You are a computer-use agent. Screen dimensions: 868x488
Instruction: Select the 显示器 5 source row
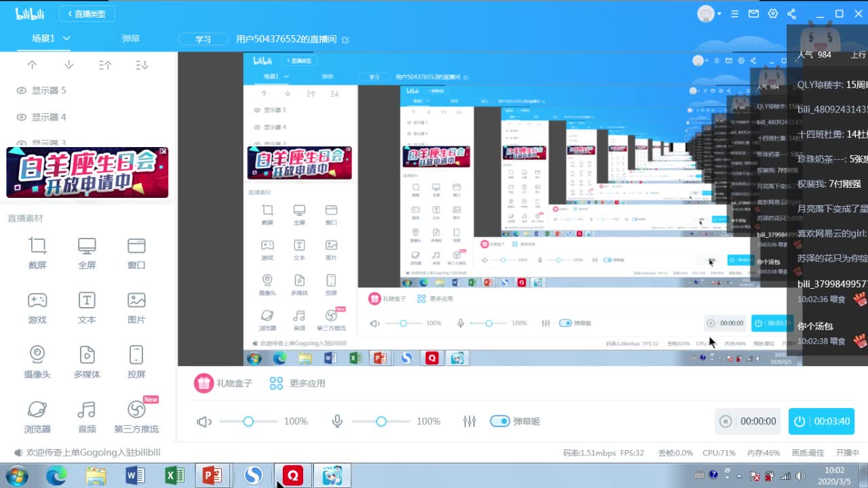(x=87, y=91)
